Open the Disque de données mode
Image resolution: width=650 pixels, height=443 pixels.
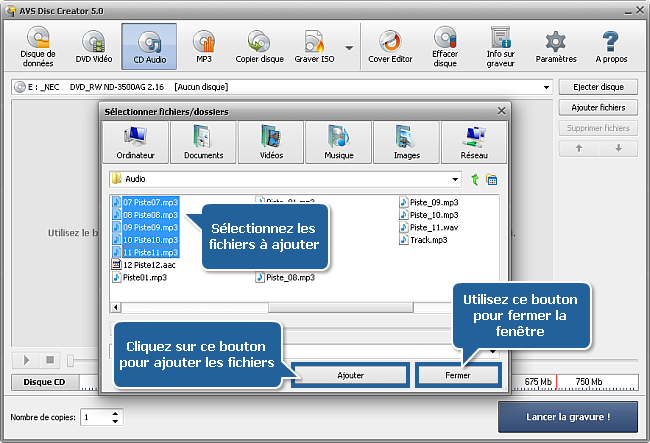coord(38,48)
